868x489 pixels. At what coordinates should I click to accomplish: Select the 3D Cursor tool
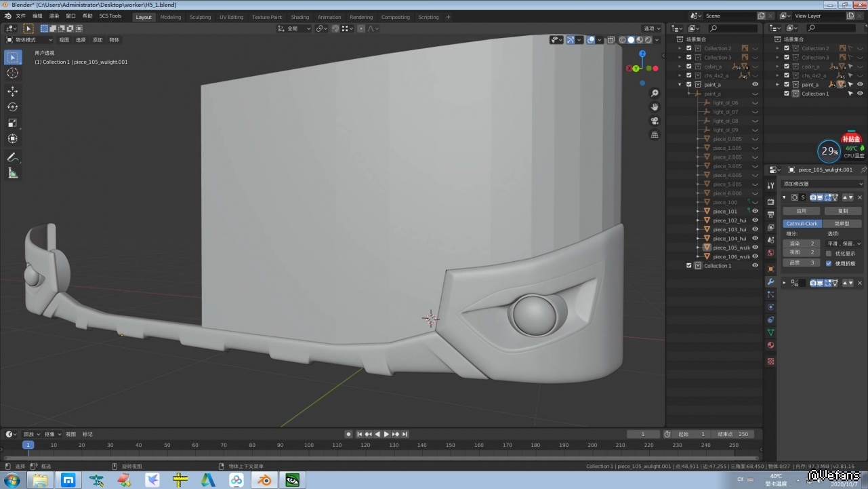13,73
